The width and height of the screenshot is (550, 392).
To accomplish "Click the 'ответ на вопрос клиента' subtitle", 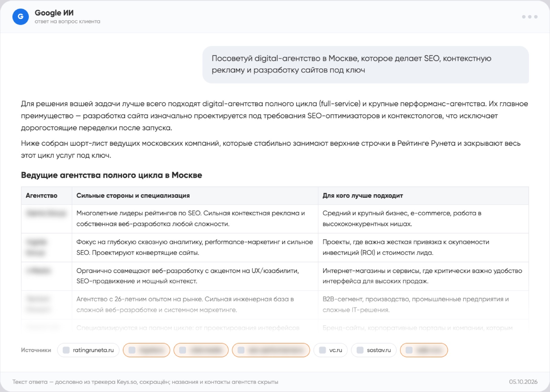I will coord(67,21).
